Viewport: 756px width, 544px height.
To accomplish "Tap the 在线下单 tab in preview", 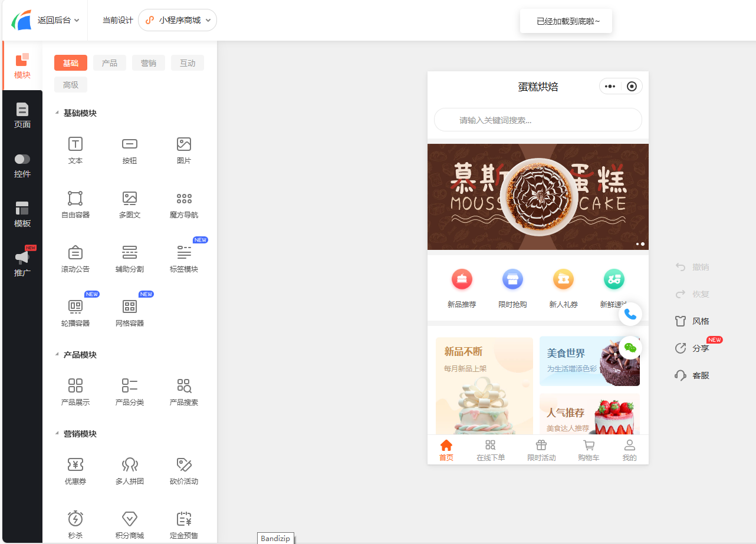I will [x=491, y=450].
